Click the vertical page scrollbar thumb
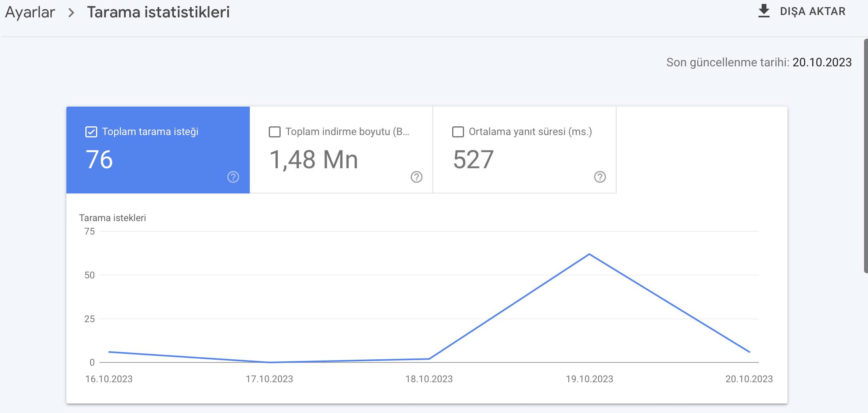 coord(866,156)
